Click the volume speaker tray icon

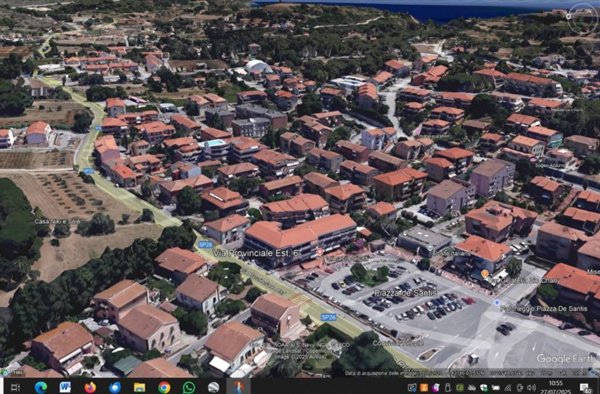(x=532, y=388)
